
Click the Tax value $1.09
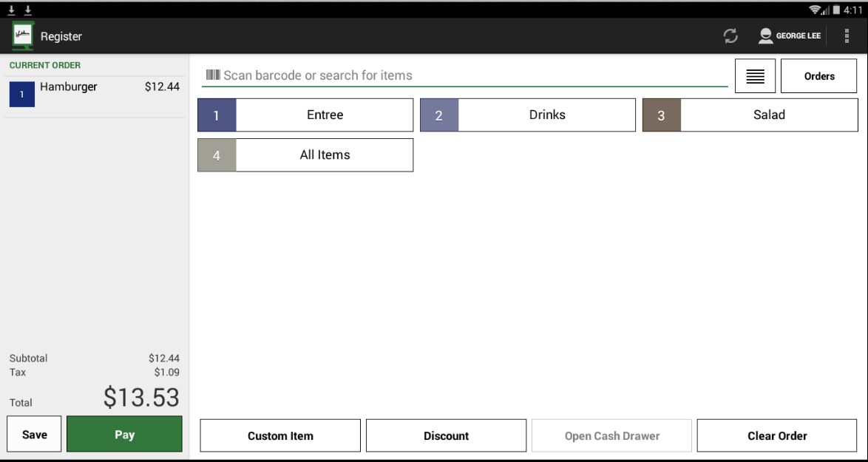pos(166,373)
